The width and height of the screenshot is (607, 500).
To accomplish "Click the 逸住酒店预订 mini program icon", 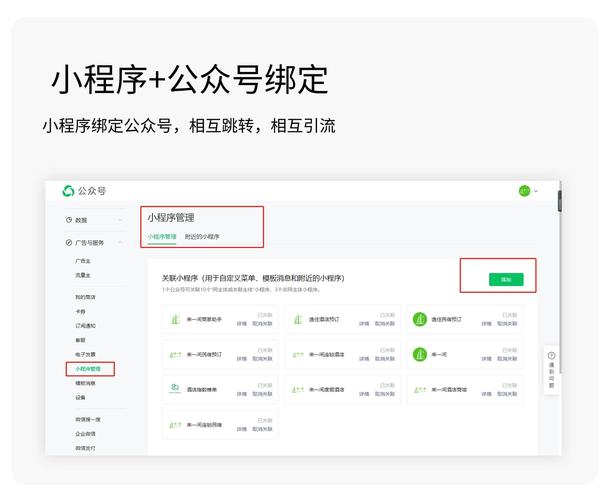I will click(x=298, y=319).
